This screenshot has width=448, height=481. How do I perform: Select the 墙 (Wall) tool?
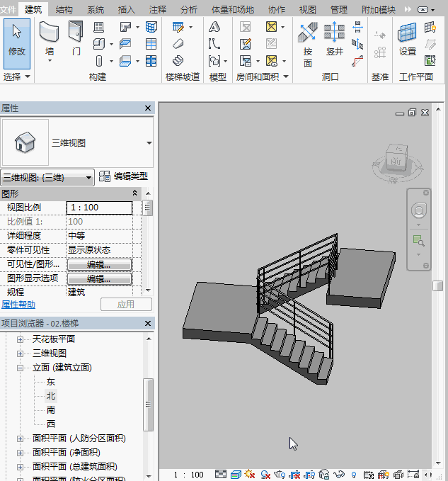click(49, 39)
